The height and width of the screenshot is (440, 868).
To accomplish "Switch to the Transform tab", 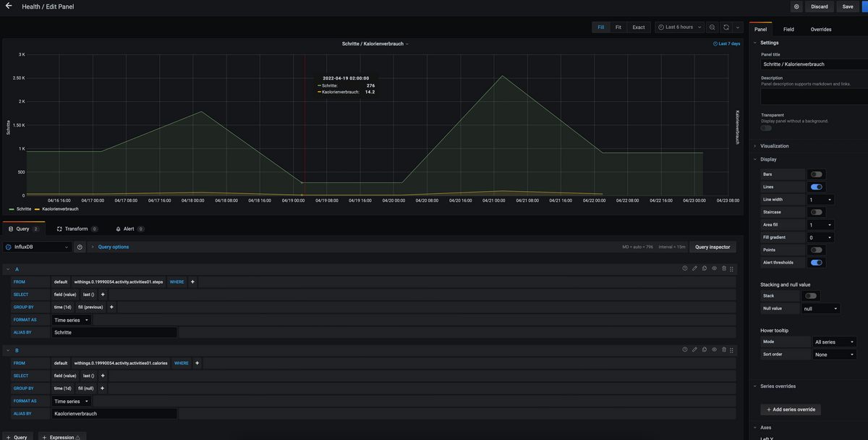I will pos(76,229).
